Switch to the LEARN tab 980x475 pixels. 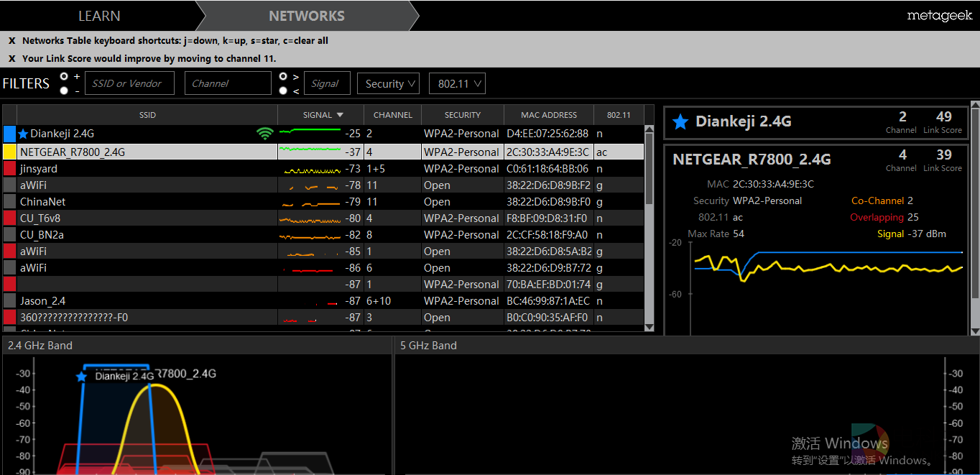[99, 16]
